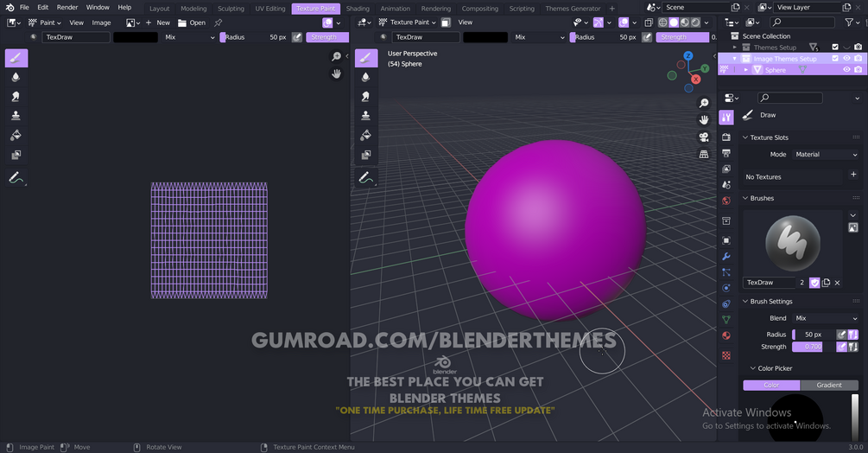Image resolution: width=868 pixels, height=453 pixels.
Task: Open the Paint mode dropdown in image editor
Action: (45, 22)
